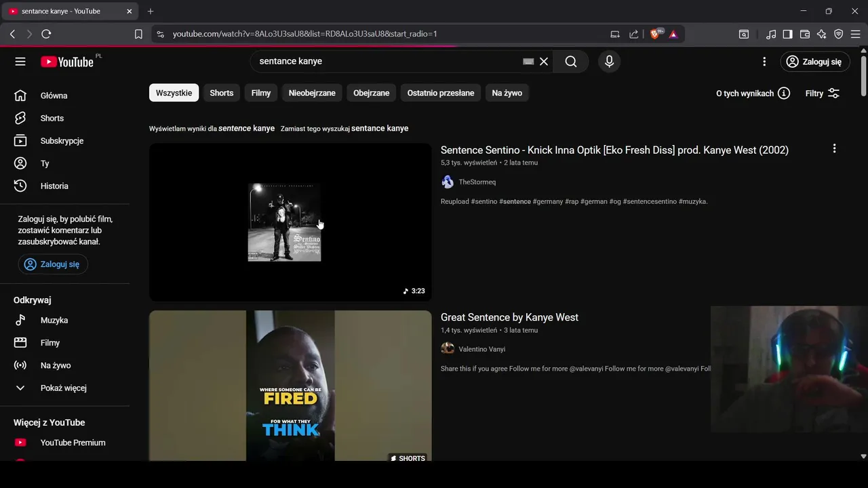Open Great Sentence by Kanye West title
This screenshot has width=868, height=488.
click(x=509, y=317)
